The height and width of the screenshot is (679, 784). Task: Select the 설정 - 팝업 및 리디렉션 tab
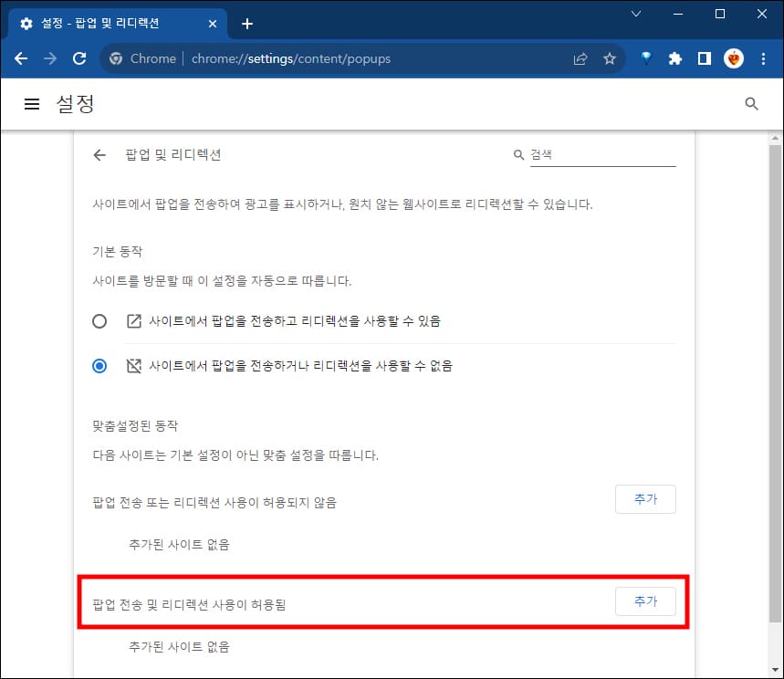110,23
